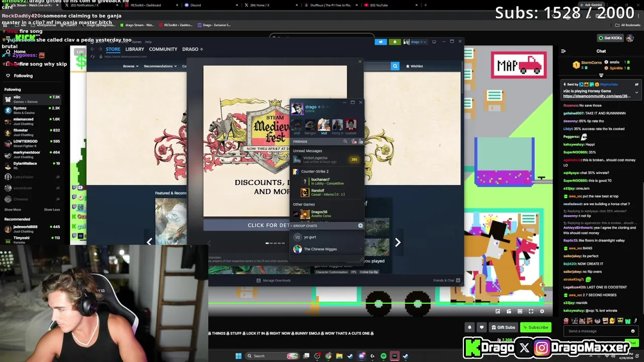
Task: Click previous carousel arrow on Steam store
Action: click(149, 242)
